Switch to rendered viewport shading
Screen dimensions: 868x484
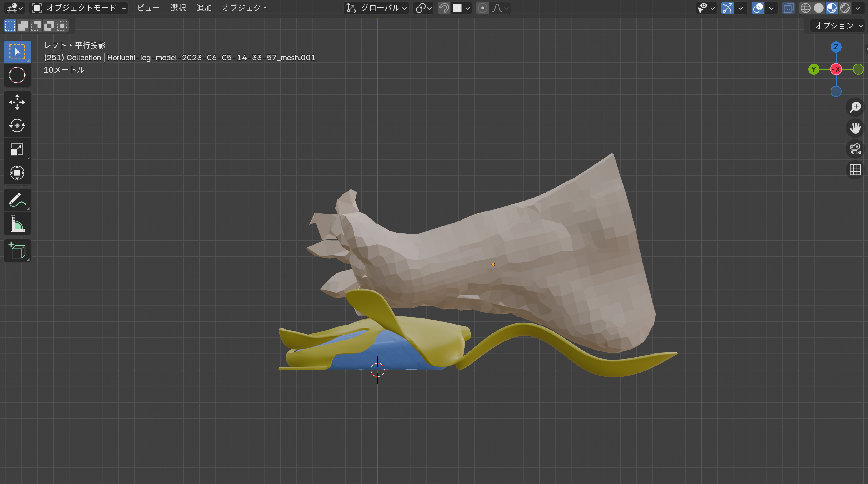tap(845, 8)
